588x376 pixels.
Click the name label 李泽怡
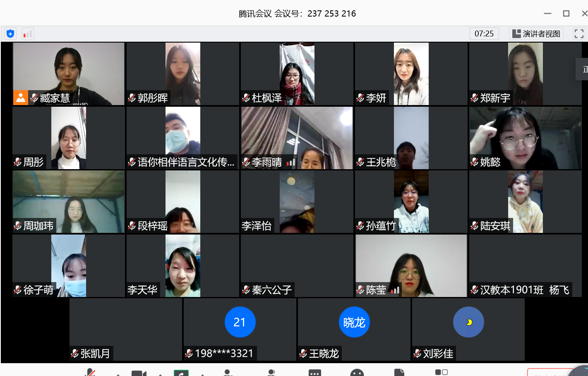257,226
